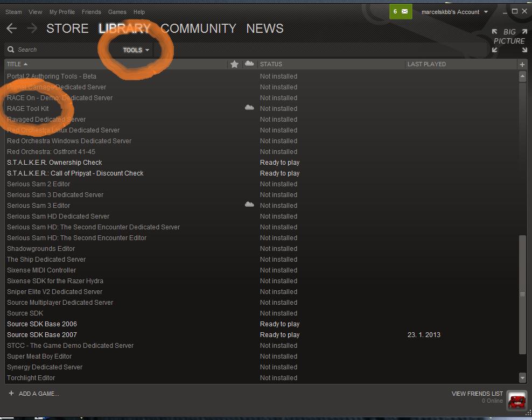Viewport: 532px width, 420px height.
Task: Open the green inbox notifications icon
Action: tap(400, 12)
